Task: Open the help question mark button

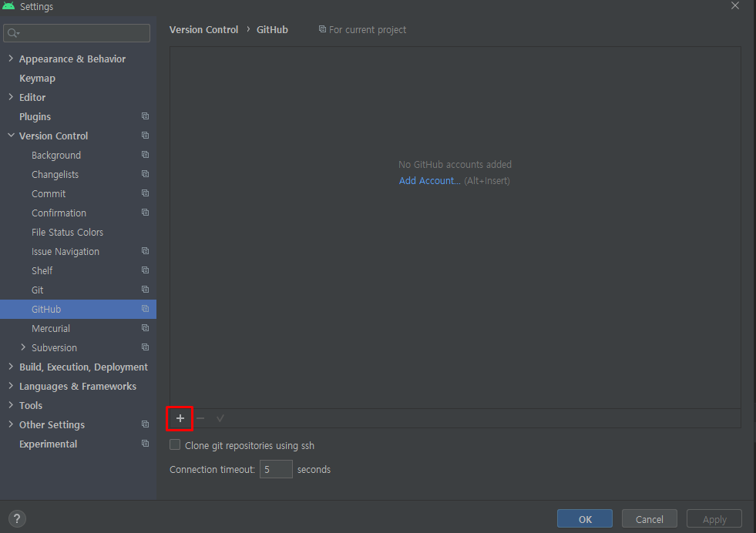Action: click(17, 518)
